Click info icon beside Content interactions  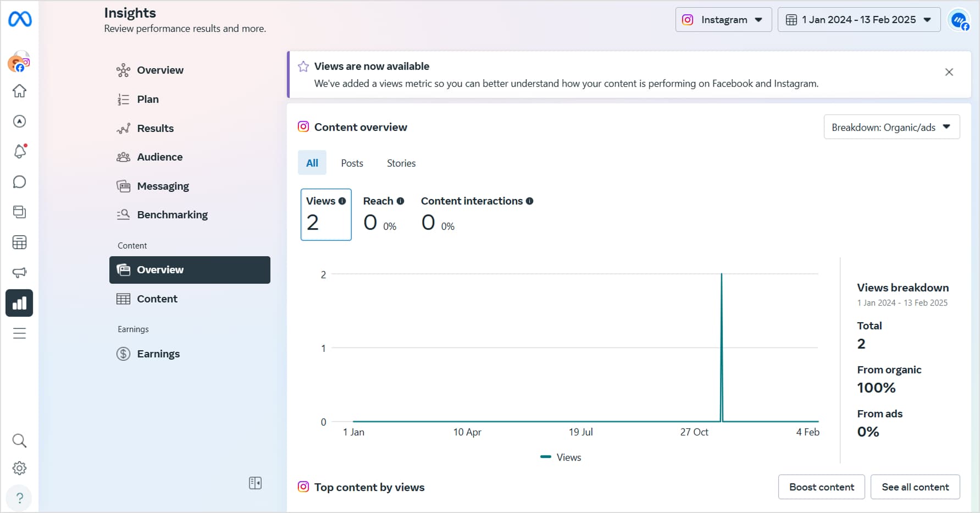click(x=529, y=201)
